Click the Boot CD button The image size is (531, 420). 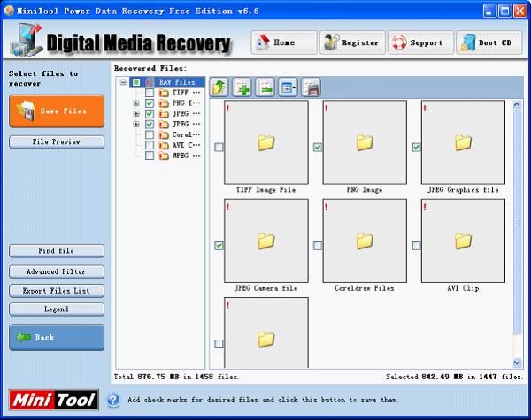click(x=489, y=42)
